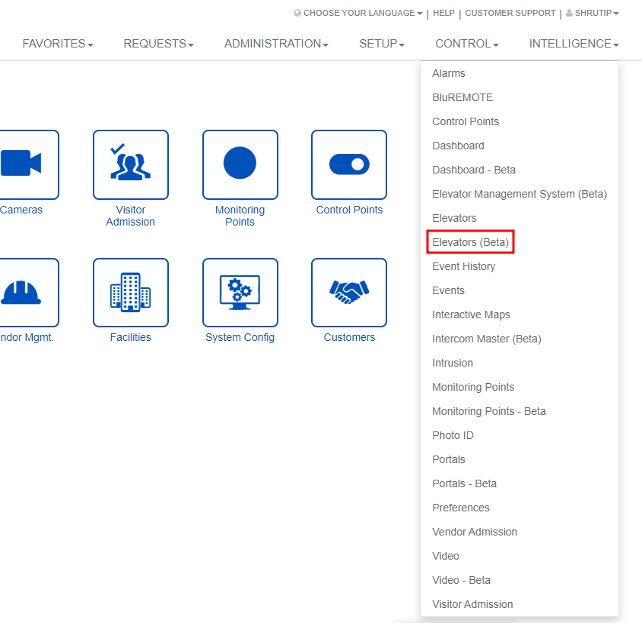Open the Requests dropdown menu
642x624 pixels.
[x=158, y=44]
